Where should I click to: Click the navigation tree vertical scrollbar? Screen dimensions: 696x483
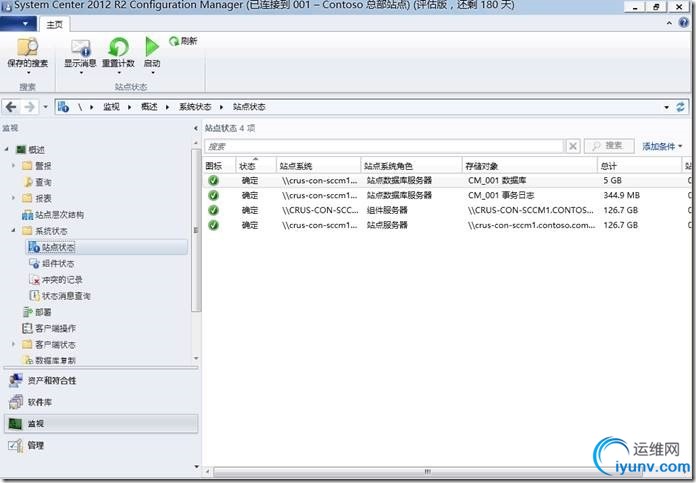tap(196, 230)
